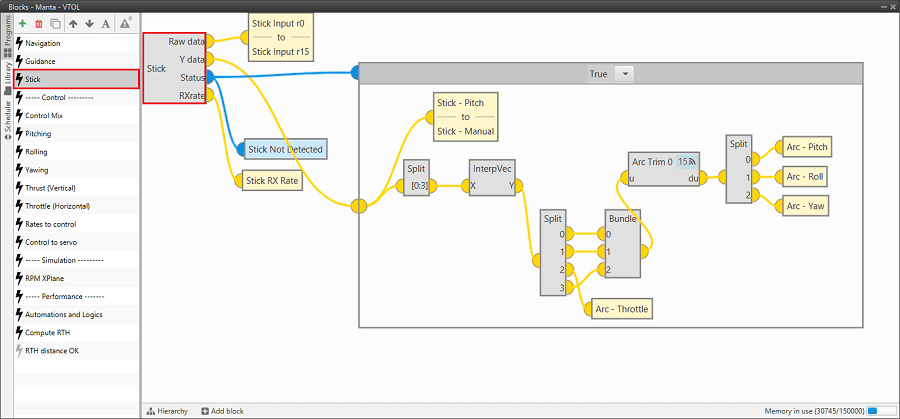Select the Stick Not Detected block
The height and width of the screenshot is (419, 900).
click(x=285, y=149)
